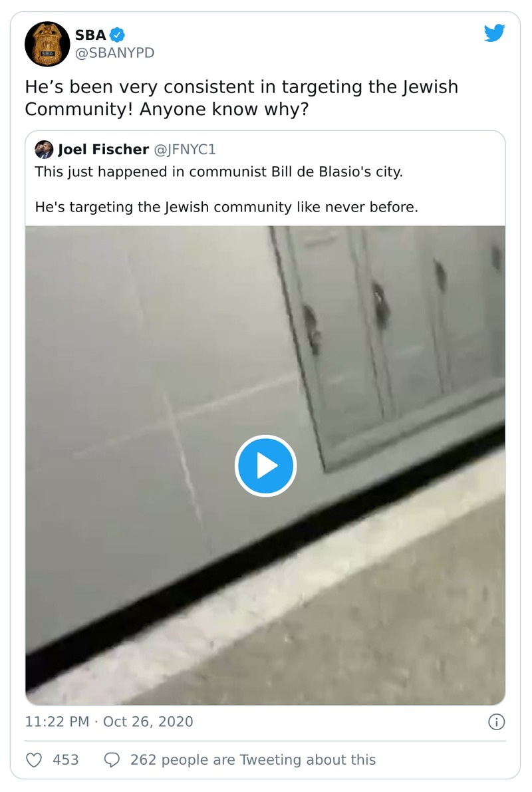Play the embedded video
The image size is (532, 792).
pos(265,465)
